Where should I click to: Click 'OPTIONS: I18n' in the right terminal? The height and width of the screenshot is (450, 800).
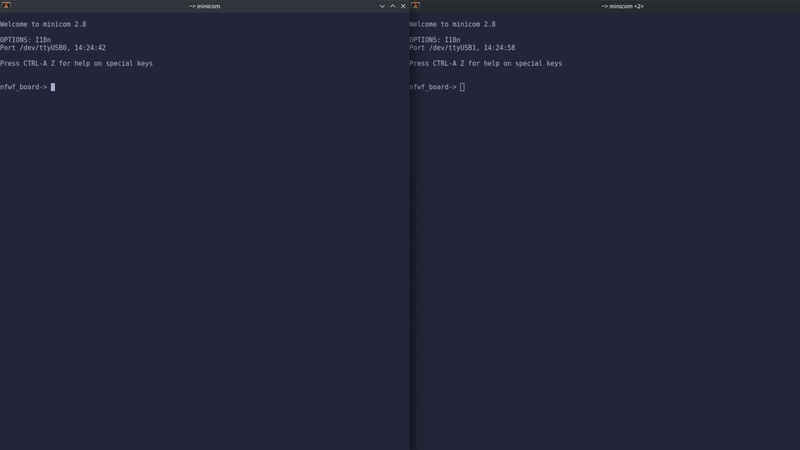tap(434, 40)
